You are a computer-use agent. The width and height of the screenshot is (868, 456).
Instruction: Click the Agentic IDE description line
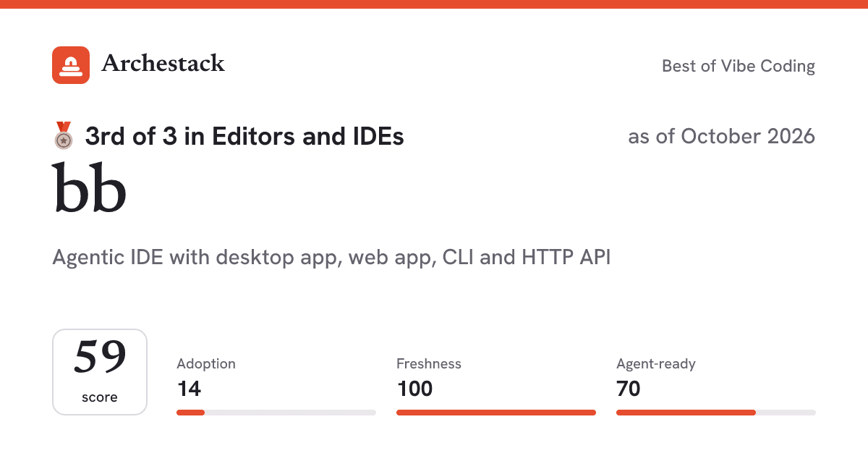pos(332,258)
